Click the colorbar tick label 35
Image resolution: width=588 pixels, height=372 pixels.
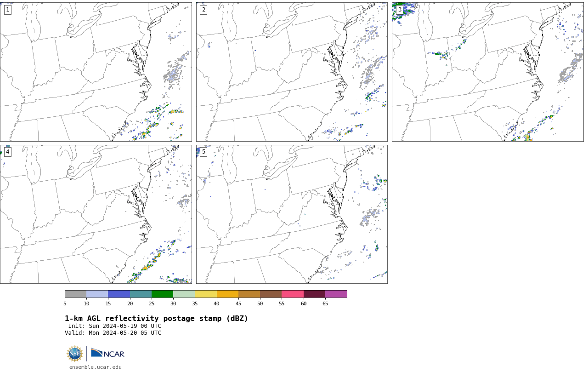pos(195,303)
